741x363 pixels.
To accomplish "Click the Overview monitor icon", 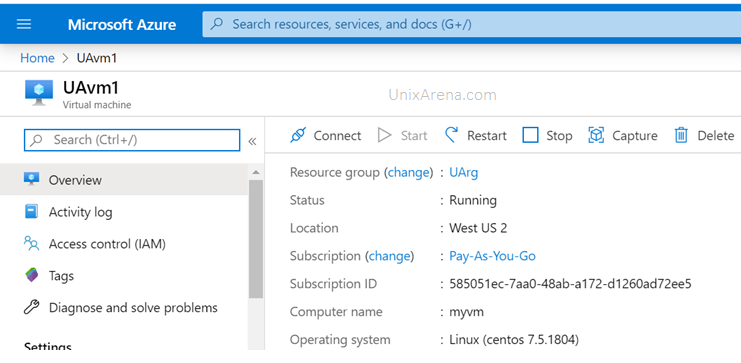I will coord(31,179).
